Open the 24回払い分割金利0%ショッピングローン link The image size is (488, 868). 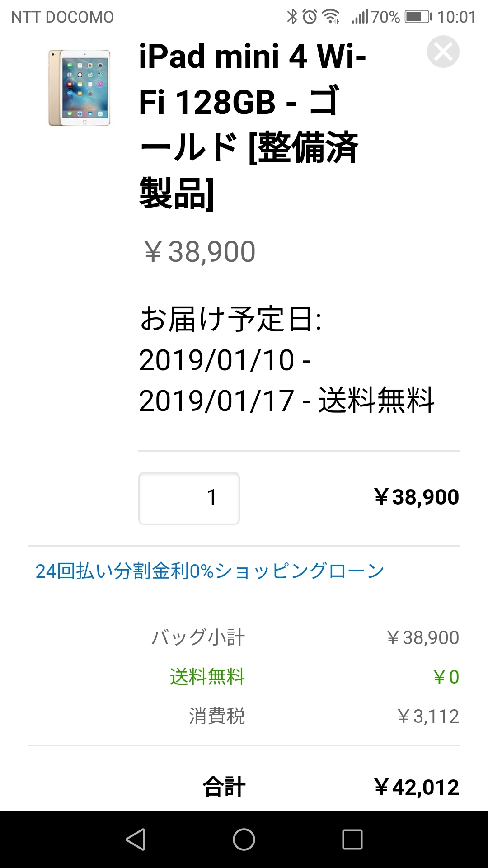(210, 571)
